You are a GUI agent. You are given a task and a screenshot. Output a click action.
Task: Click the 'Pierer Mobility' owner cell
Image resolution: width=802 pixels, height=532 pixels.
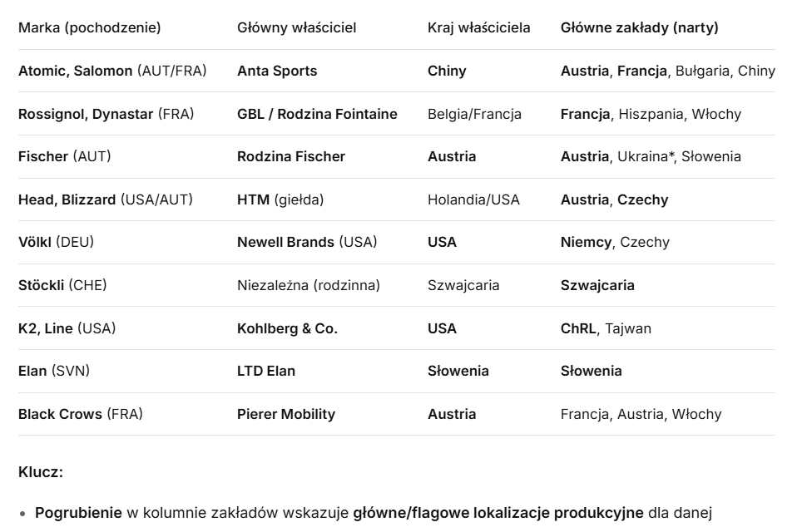[x=286, y=414]
